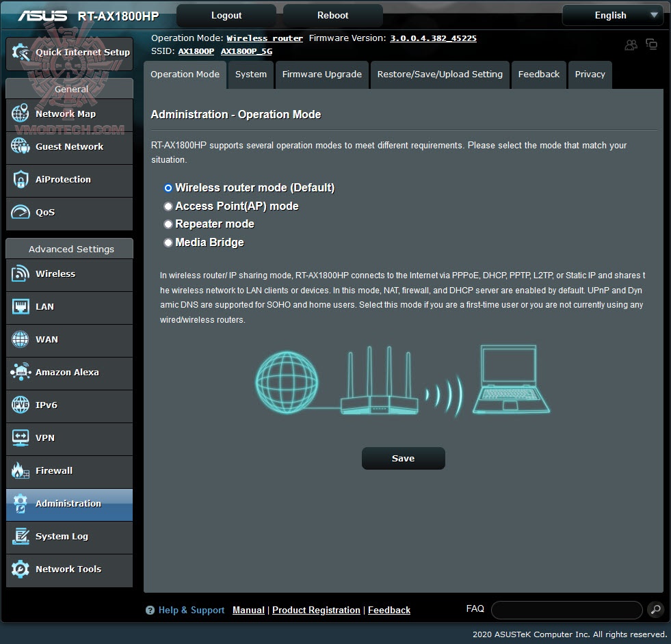Select Access Point(AP) mode
The height and width of the screenshot is (644, 671).
(x=168, y=206)
